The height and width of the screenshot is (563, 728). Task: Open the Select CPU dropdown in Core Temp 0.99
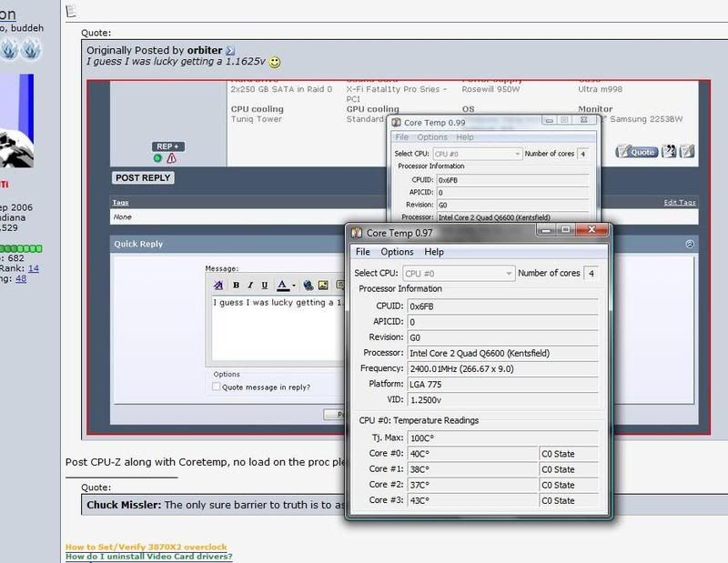coord(477,154)
